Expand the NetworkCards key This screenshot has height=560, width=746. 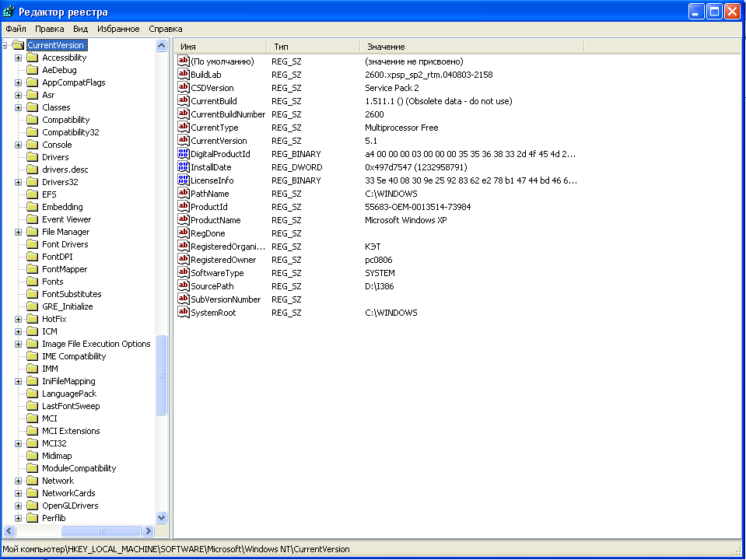(18, 493)
